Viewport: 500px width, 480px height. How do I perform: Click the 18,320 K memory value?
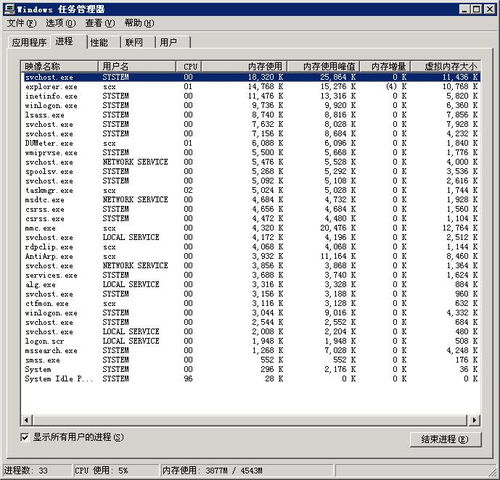point(265,77)
